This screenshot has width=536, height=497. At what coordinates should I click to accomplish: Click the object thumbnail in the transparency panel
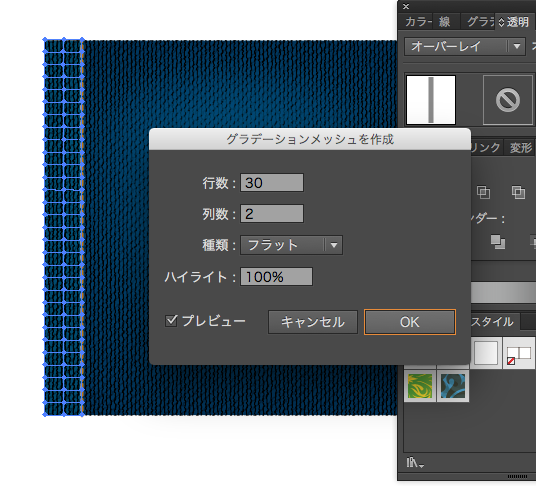tap(431, 100)
